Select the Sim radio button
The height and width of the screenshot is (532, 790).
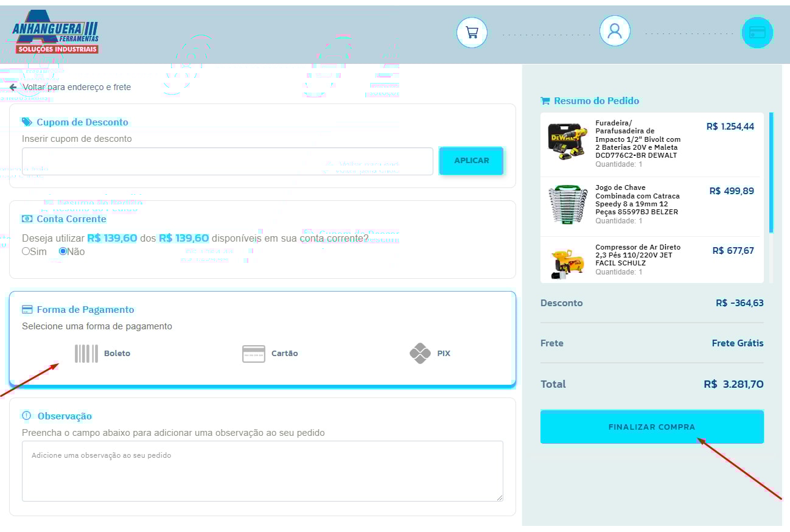click(x=26, y=251)
